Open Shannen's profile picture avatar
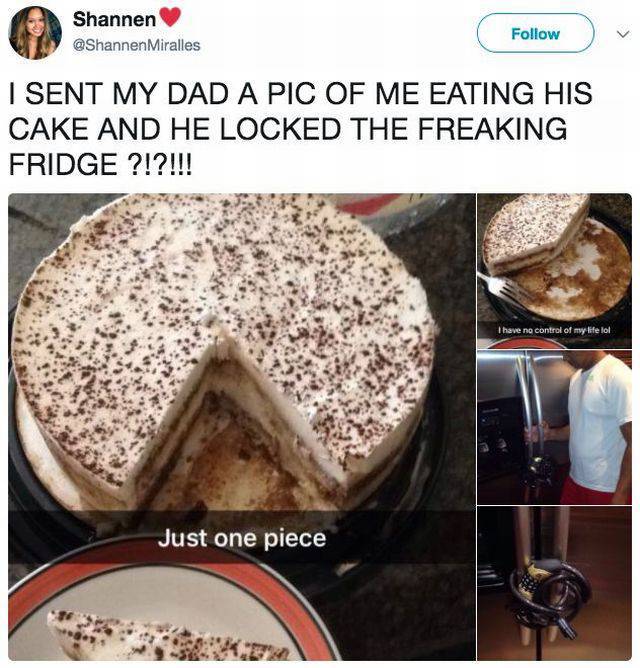The height and width of the screenshot is (668, 640). tap(35, 33)
